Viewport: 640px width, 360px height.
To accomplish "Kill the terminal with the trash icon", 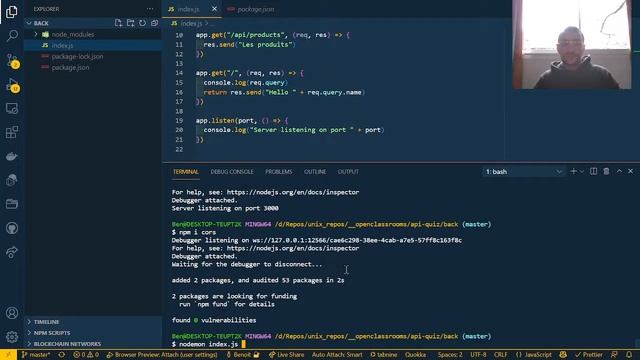I will [x=606, y=171].
